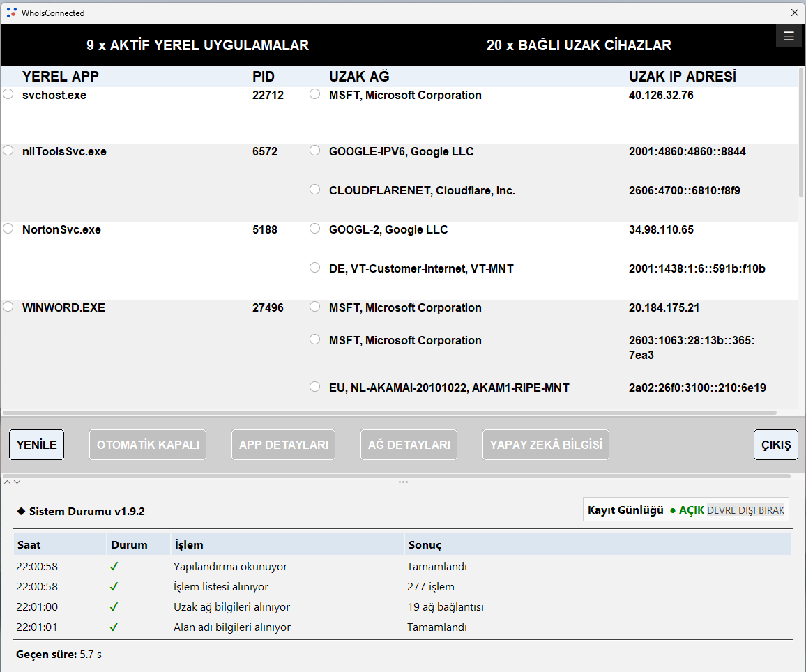The width and height of the screenshot is (806, 672).
Task: Open APP DETAYLARI
Action: tap(283, 445)
